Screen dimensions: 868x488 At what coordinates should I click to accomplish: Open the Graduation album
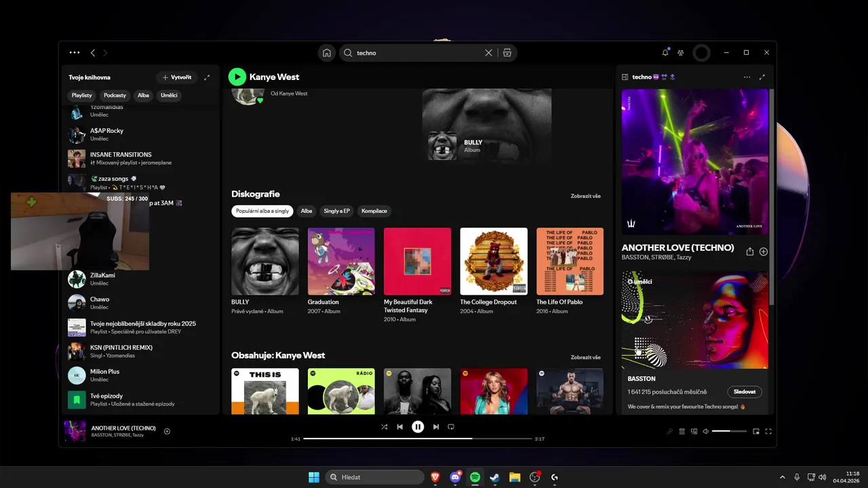tap(341, 261)
